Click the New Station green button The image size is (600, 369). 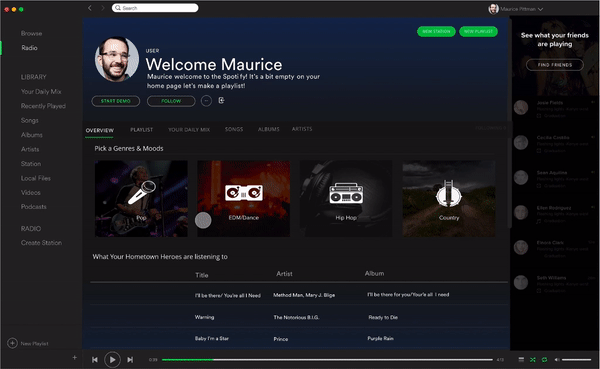click(x=436, y=31)
